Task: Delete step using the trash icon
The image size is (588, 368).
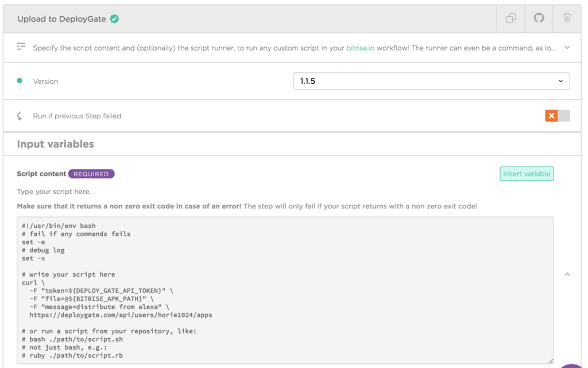Action: [x=567, y=18]
